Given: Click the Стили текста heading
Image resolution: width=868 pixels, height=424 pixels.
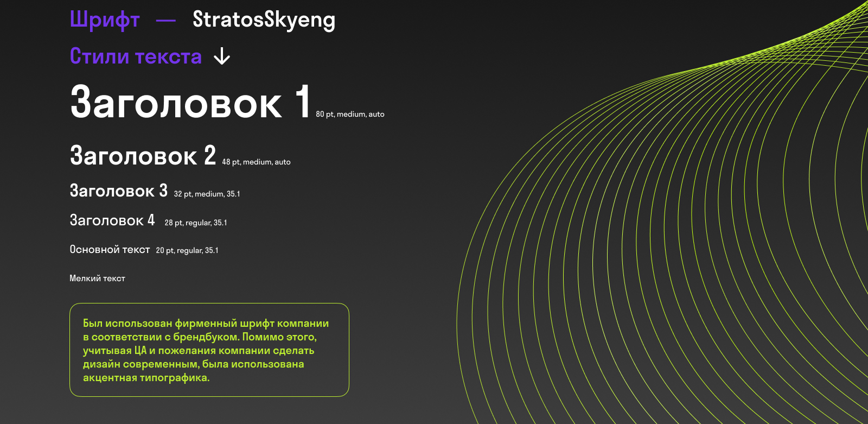Looking at the screenshot, I should (x=136, y=56).
